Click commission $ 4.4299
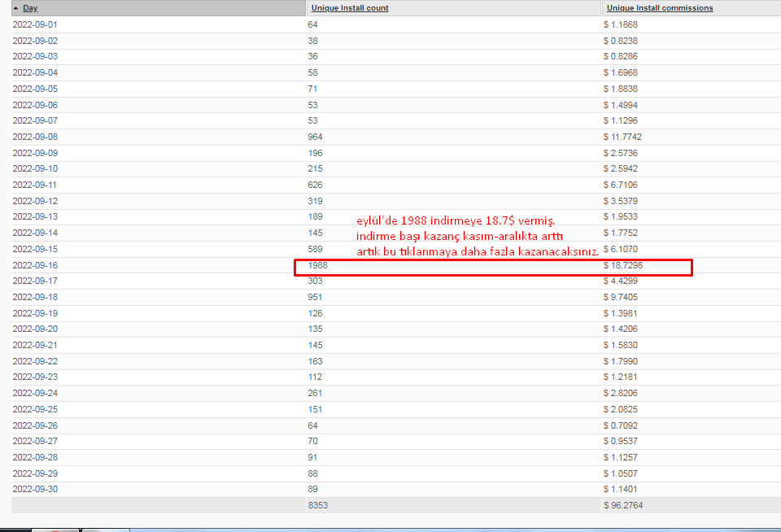 click(x=620, y=281)
